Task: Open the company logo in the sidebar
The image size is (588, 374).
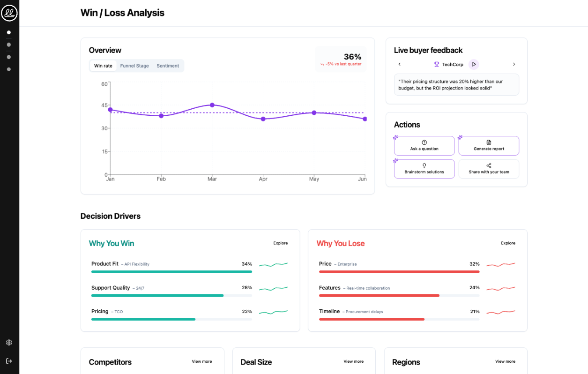Action: tap(9, 13)
